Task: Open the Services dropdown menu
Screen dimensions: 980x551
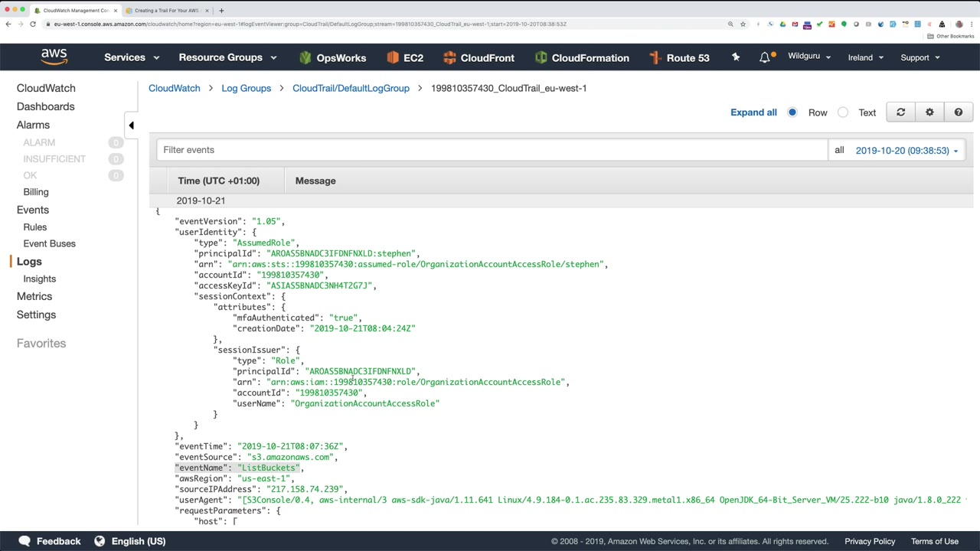Action: click(x=132, y=57)
